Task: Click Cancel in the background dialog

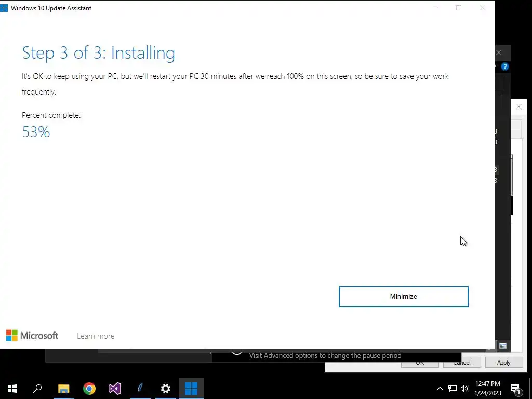Action: 462,363
